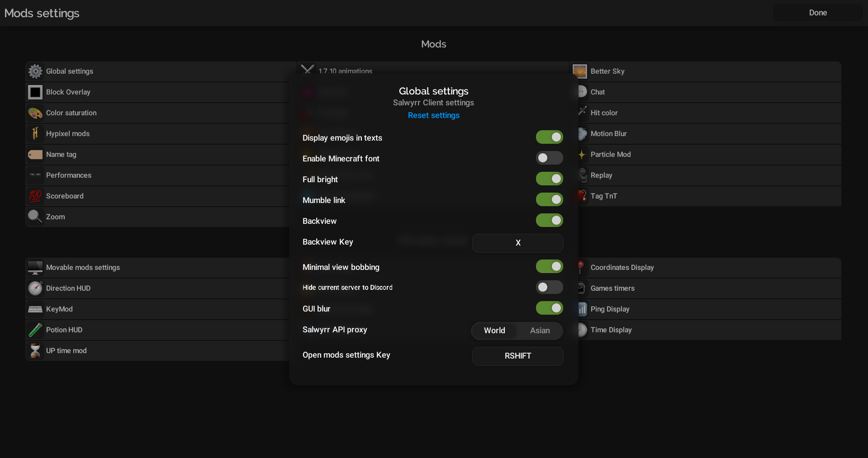Enable the Minecraft font toggle
The width and height of the screenshot is (868, 458).
pos(549,158)
